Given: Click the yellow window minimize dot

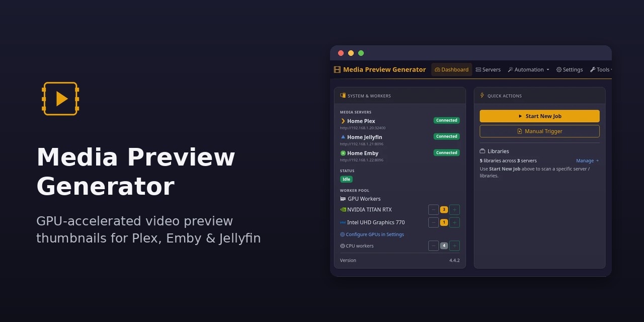Looking at the screenshot, I should coord(351,53).
